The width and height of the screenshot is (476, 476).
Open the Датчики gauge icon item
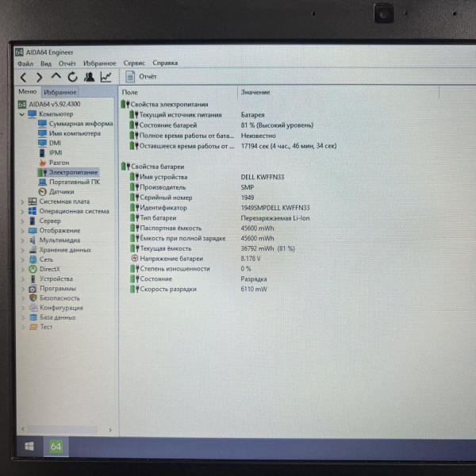click(43, 192)
